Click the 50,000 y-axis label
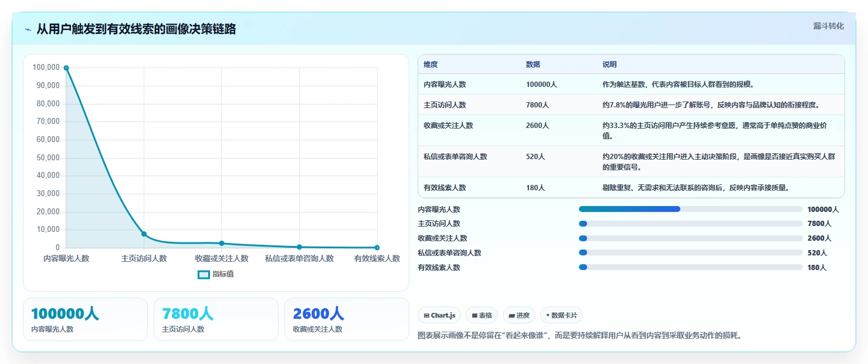The width and height of the screenshot is (868, 364). pyautogui.click(x=48, y=157)
